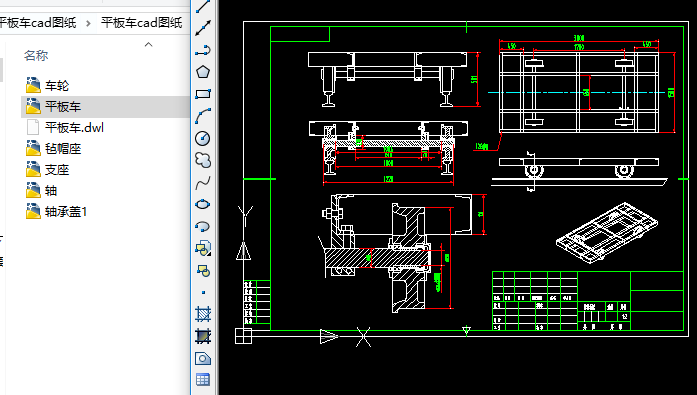The width and height of the screenshot is (697, 395).
Task: Select the Ellipse tool
Action: point(203,204)
